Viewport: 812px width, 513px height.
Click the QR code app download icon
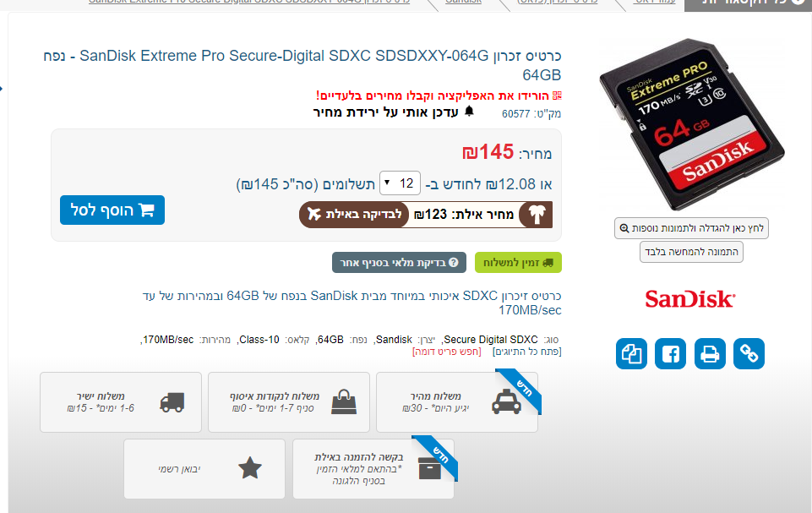click(557, 96)
